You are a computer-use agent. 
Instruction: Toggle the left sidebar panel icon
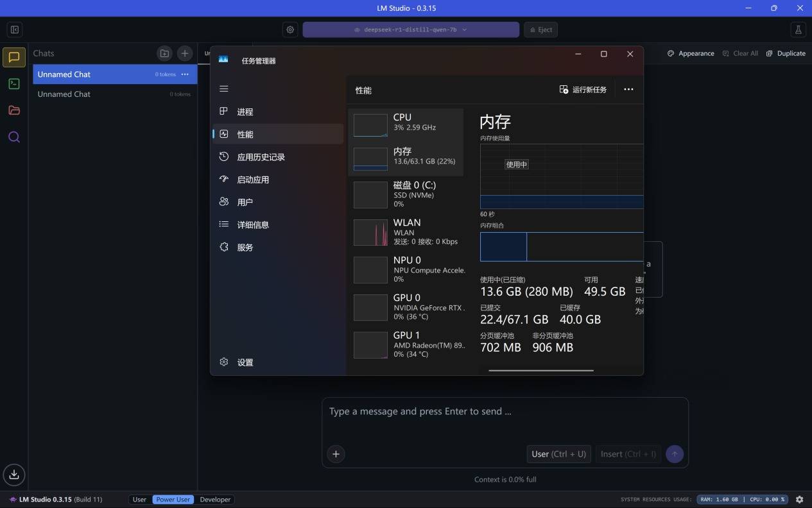point(15,30)
